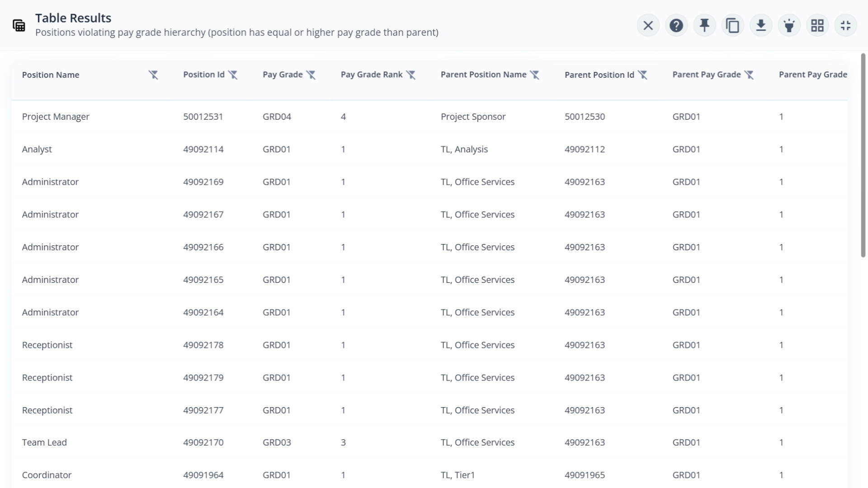Open the Parent Position Name filter options
The width and height of the screenshot is (868, 488).
coord(535,75)
